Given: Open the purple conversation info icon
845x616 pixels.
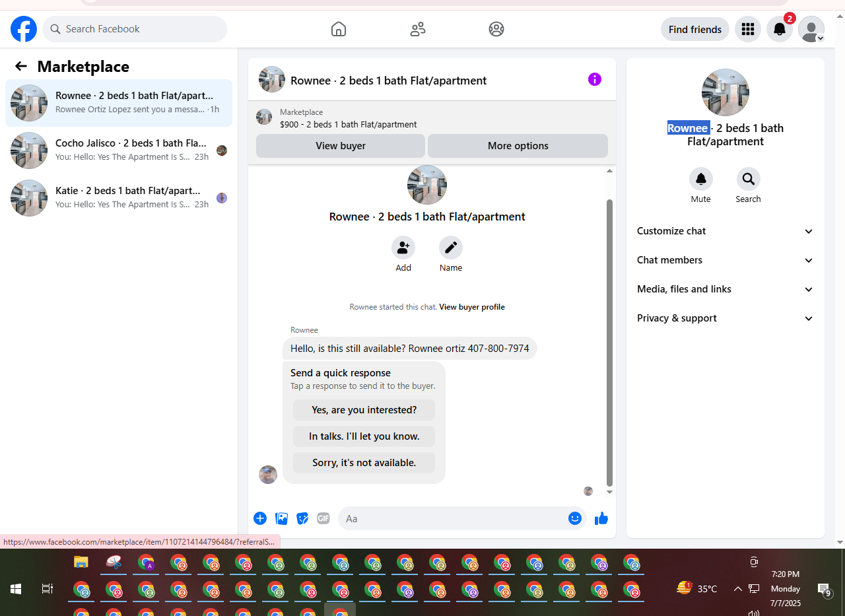Looking at the screenshot, I should [x=595, y=79].
